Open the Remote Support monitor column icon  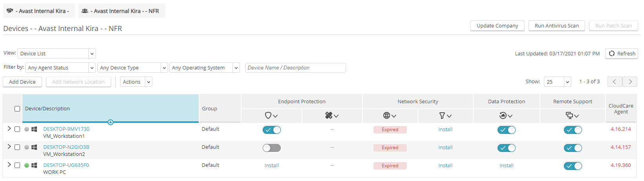pyautogui.click(x=573, y=115)
